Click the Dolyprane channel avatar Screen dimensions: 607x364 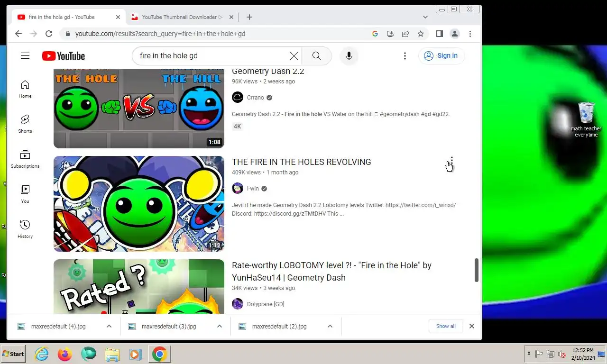point(238,304)
